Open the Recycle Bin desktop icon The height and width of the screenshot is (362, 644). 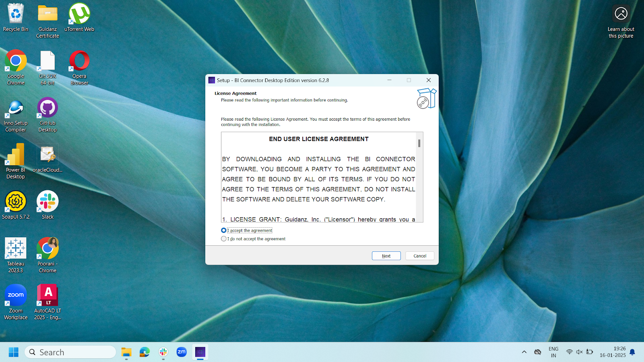click(16, 18)
